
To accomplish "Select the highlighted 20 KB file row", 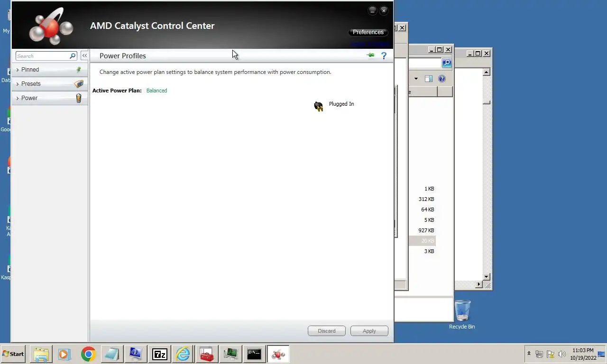I will click(422, 241).
